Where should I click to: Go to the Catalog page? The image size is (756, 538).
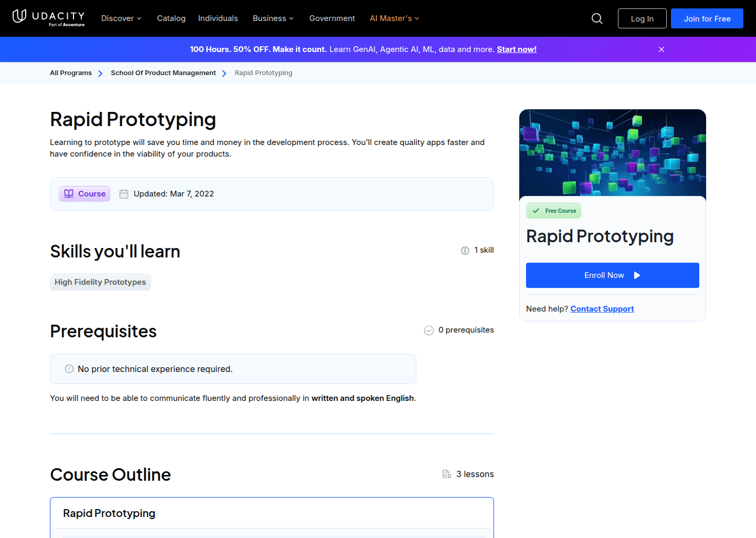coord(171,18)
